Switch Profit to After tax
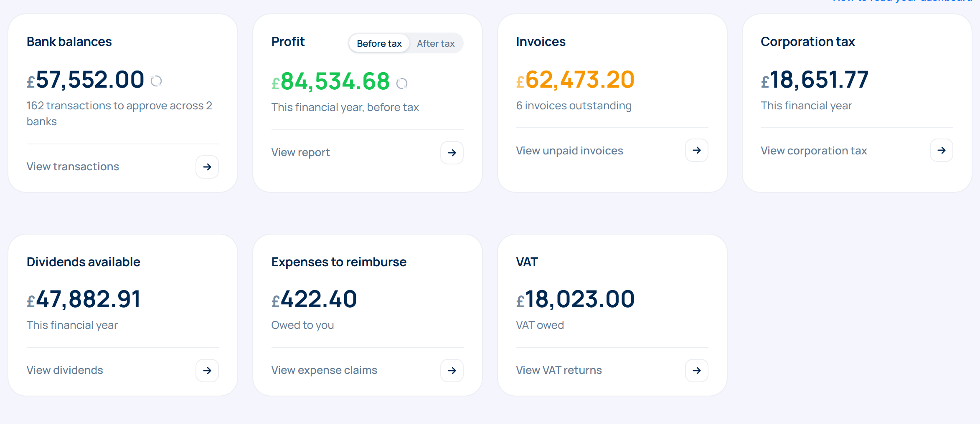The height and width of the screenshot is (424, 980). [x=436, y=43]
